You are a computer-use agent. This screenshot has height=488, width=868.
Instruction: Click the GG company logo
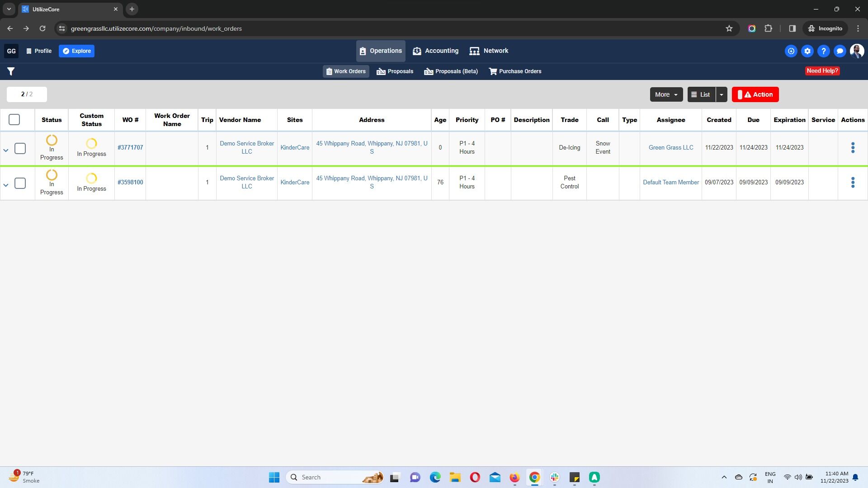tap(11, 51)
